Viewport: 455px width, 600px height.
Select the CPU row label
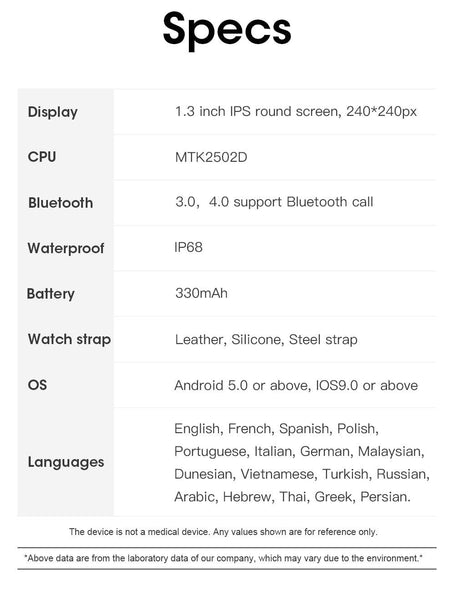(x=42, y=157)
